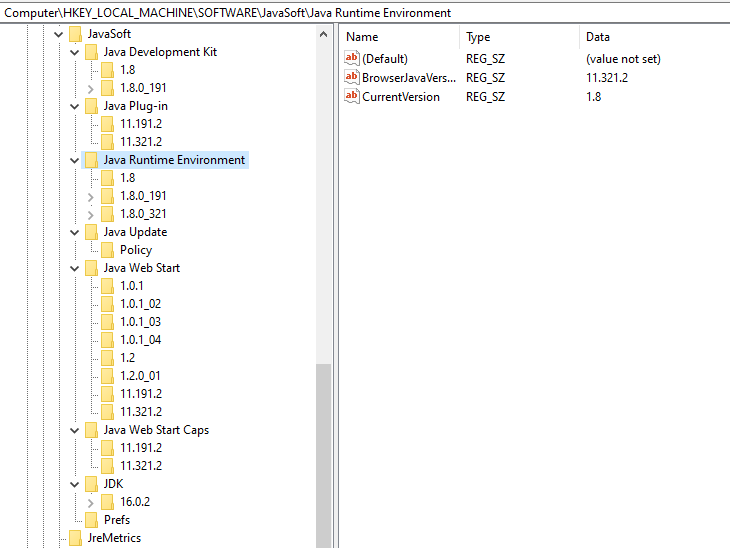Collapse the Java Update node
Screen dimensions: 730x548
(74, 232)
